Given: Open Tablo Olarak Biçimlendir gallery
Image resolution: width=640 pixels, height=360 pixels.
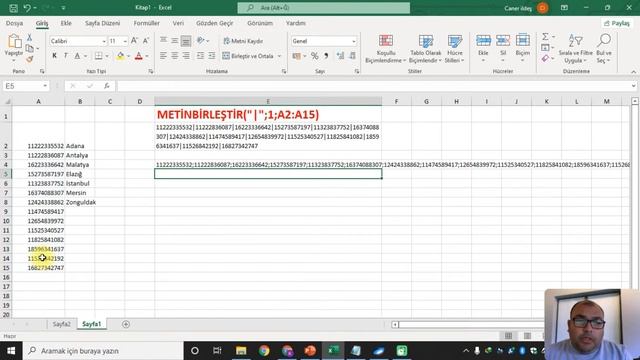Looking at the screenshot, I should (x=425, y=49).
